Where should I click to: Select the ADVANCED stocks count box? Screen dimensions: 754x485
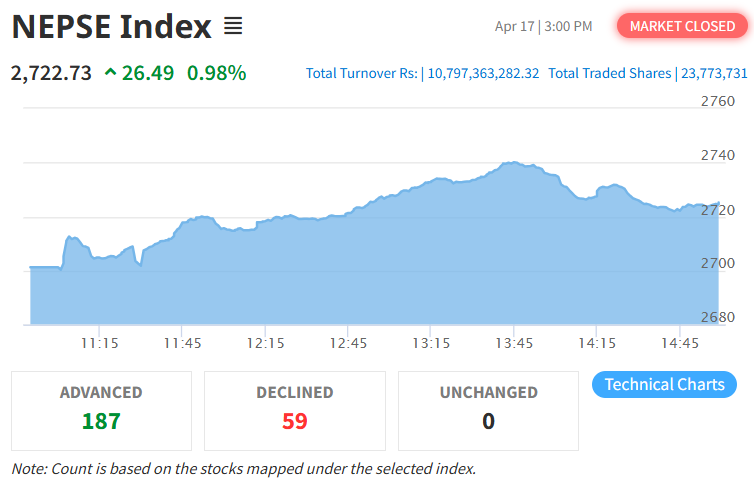(x=101, y=410)
